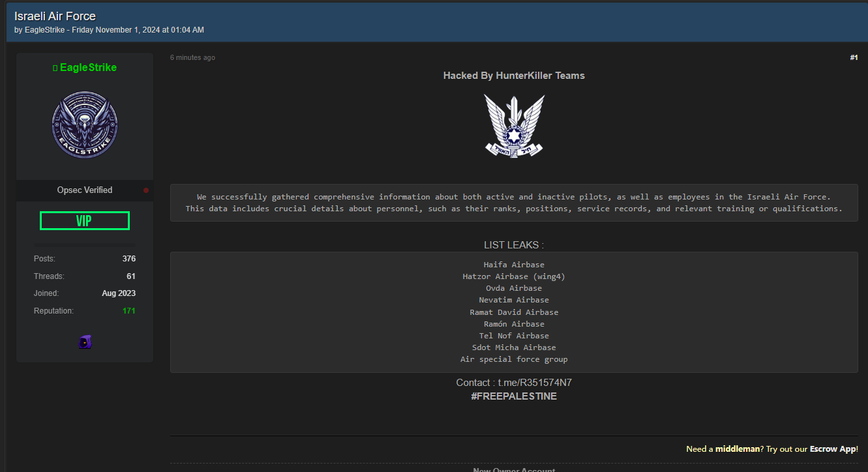The height and width of the screenshot is (472, 868).
Task: Click the green VIP badge
Action: coord(85,221)
